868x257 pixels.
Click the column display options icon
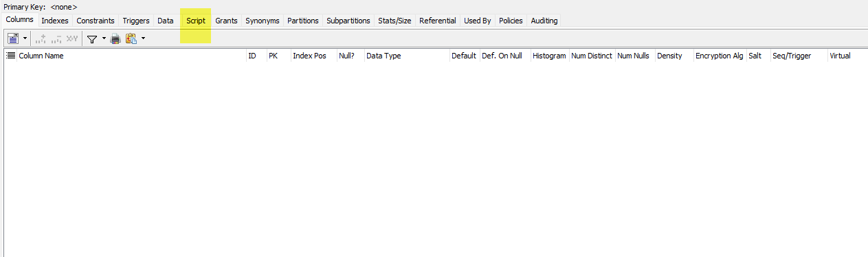(12, 39)
